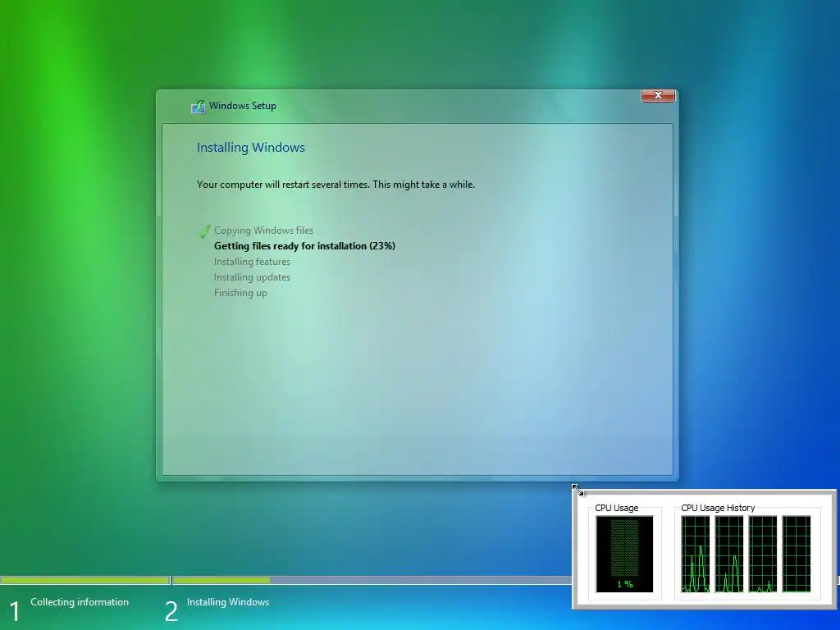Click the Windows Setup title bar icon
Screen dimensions: 840x630
tap(199, 107)
